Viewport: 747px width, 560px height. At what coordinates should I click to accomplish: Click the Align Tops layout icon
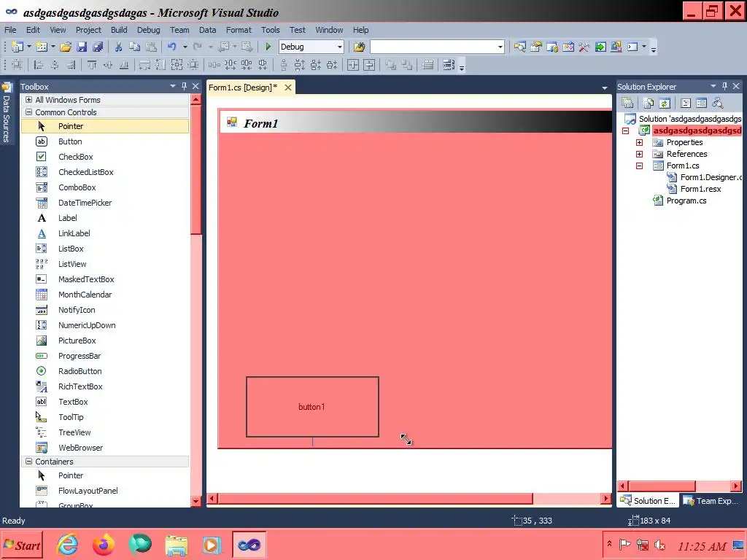(x=92, y=65)
